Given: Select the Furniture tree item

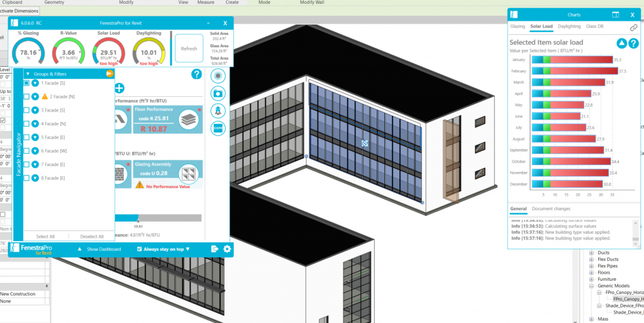Looking at the screenshot, I should coord(607,279).
